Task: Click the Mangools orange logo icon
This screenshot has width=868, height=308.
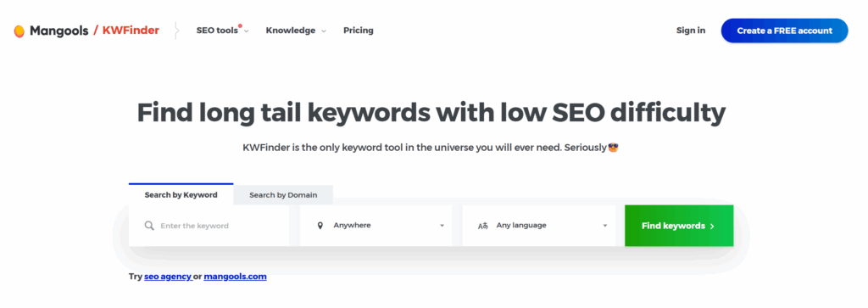Action: pos(19,31)
